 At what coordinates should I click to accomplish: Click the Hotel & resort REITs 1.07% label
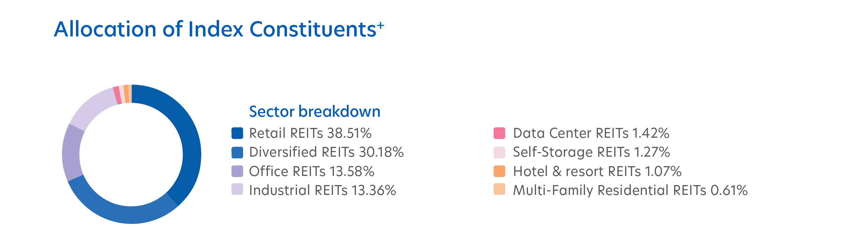pyautogui.click(x=597, y=171)
